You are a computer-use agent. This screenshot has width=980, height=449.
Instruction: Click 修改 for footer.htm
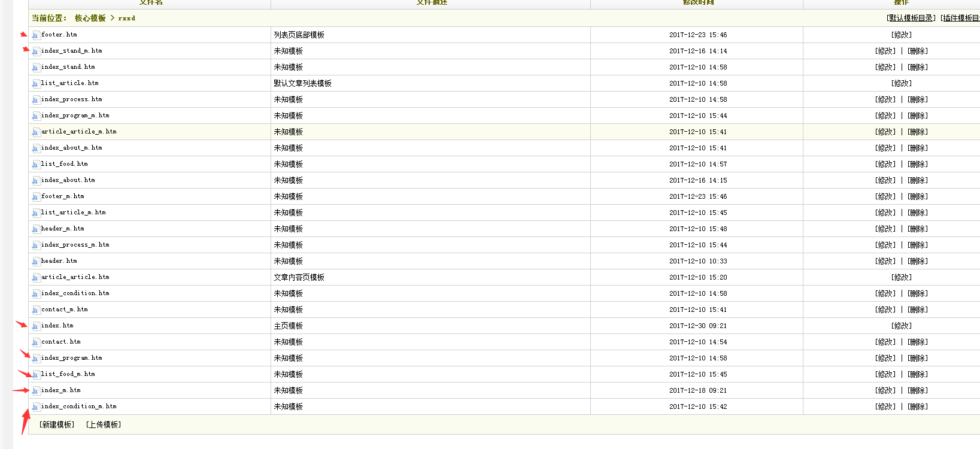point(902,35)
